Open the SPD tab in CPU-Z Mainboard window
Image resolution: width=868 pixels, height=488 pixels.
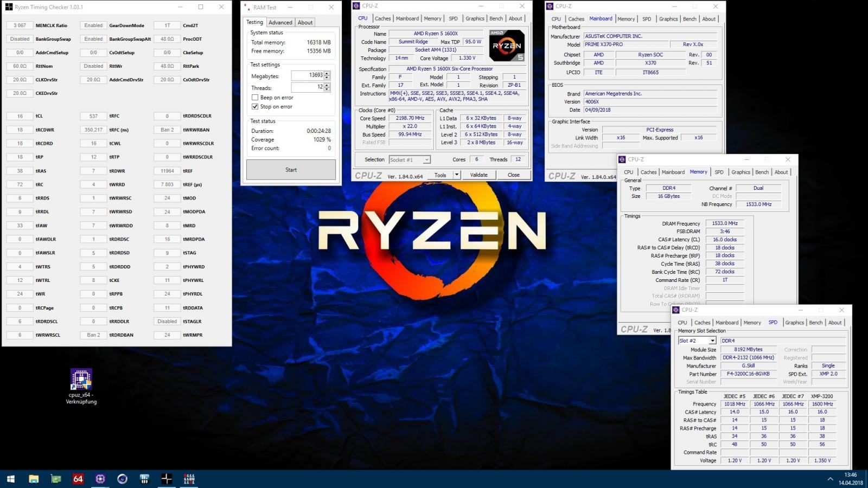pos(647,19)
